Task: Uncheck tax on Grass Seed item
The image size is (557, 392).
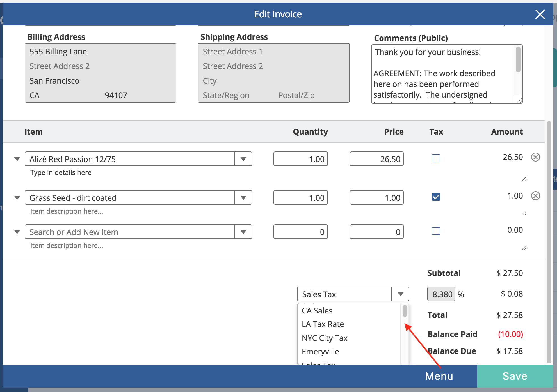Action: pyautogui.click(x=436, y=197)
